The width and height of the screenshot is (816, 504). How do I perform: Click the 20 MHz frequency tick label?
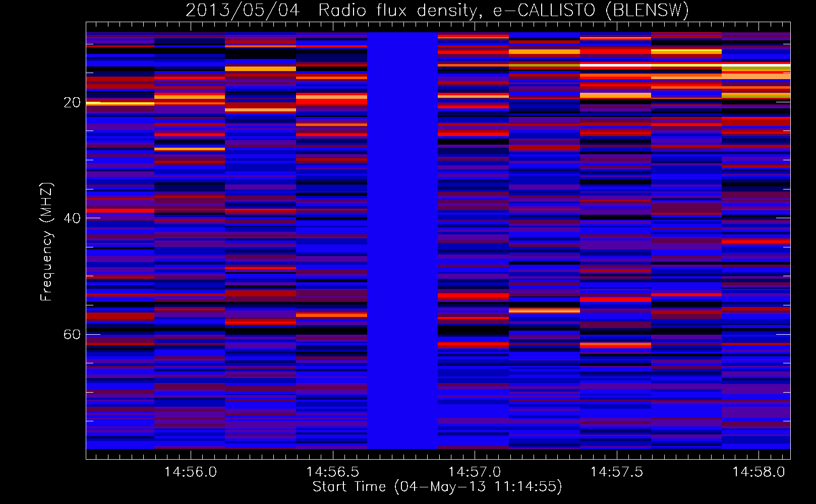(72, 102)
